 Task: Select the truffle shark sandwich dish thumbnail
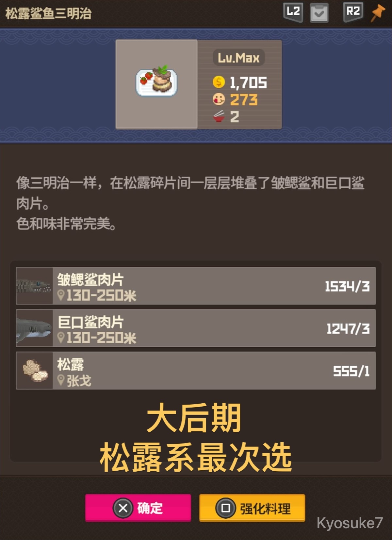tap(156, 84)
